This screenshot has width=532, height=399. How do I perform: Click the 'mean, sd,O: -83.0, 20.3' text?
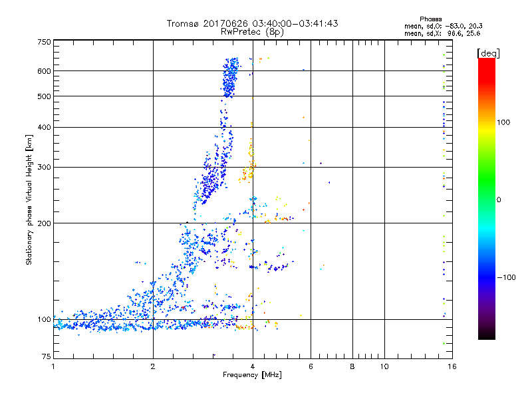[x=443, y=26]
